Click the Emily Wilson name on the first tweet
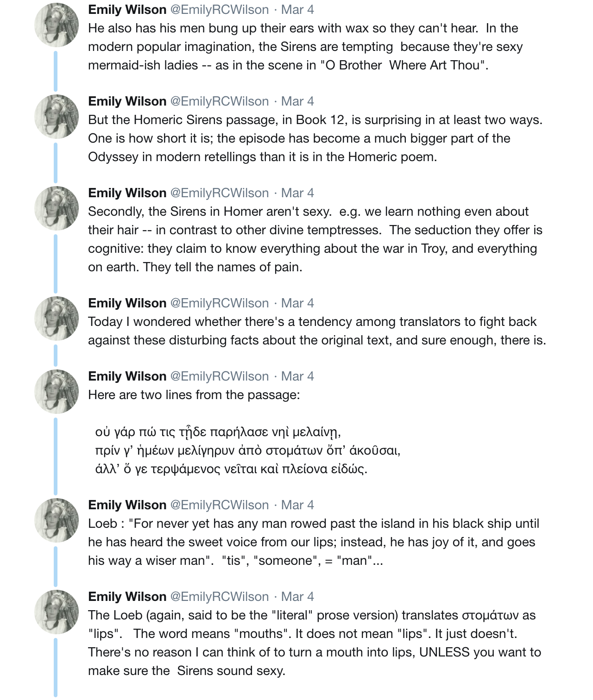This screenshot has height=700, width=593. pyautogui.click(x=127, y=10)
